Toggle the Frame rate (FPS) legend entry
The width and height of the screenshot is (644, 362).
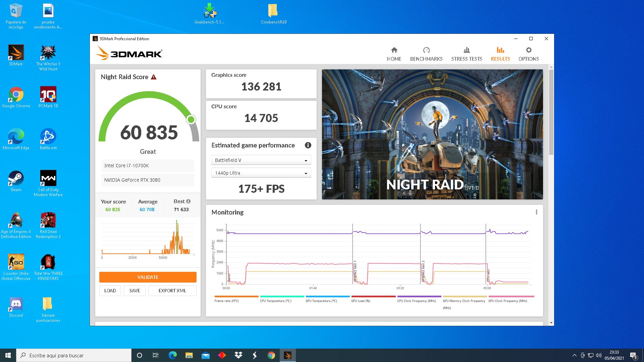236,299
